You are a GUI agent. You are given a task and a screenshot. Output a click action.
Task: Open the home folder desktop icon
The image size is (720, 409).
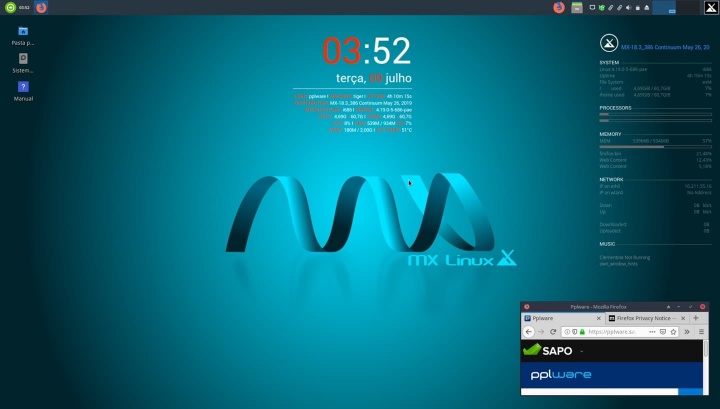pos(23,33)
